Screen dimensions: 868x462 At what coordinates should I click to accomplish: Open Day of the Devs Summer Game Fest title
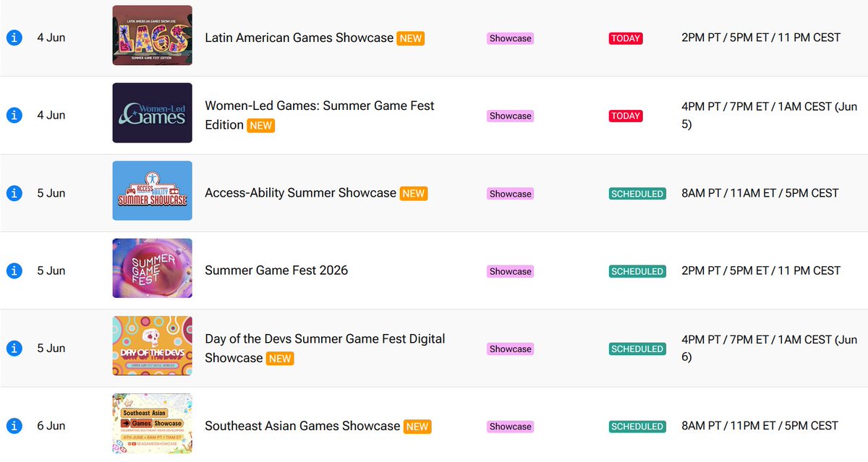(325, 348)
